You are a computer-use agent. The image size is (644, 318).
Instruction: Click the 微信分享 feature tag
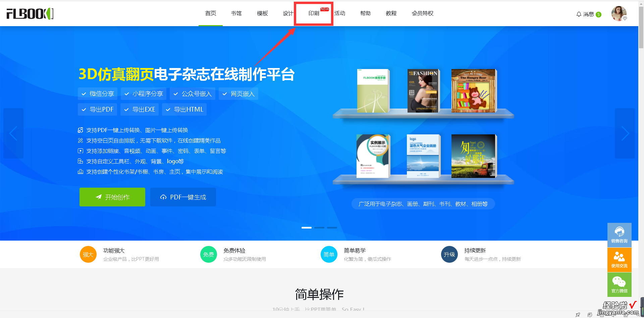(x=98, y=94)
